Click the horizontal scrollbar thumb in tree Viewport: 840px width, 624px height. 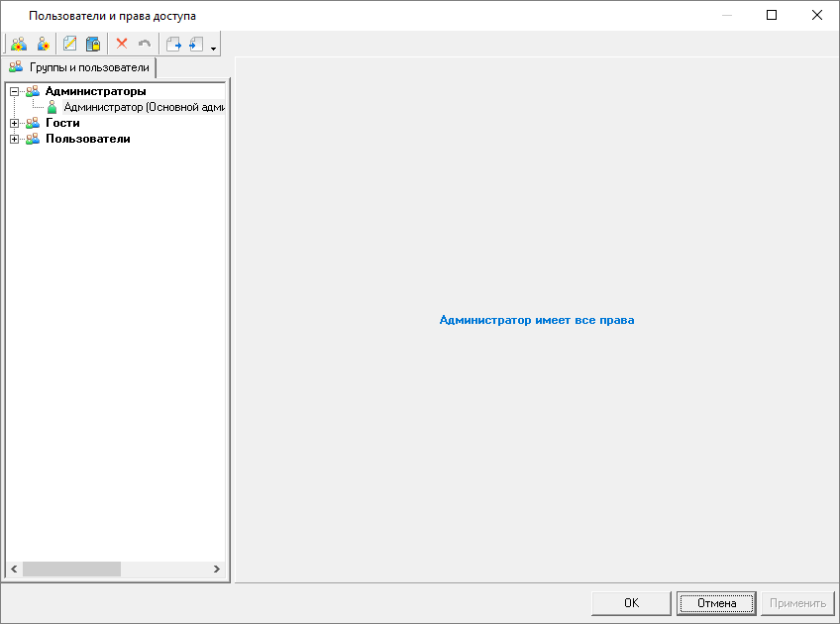coord(71,570)
